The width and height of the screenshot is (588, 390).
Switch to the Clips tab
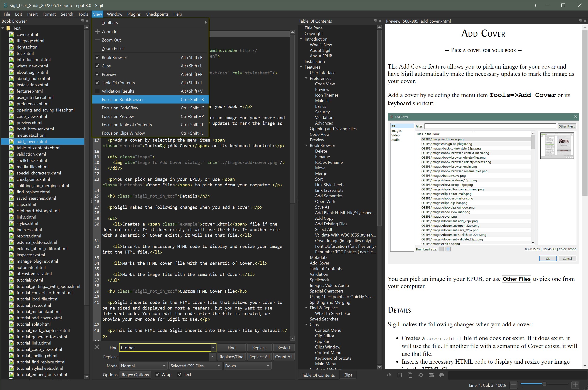[x=348, y=375]
